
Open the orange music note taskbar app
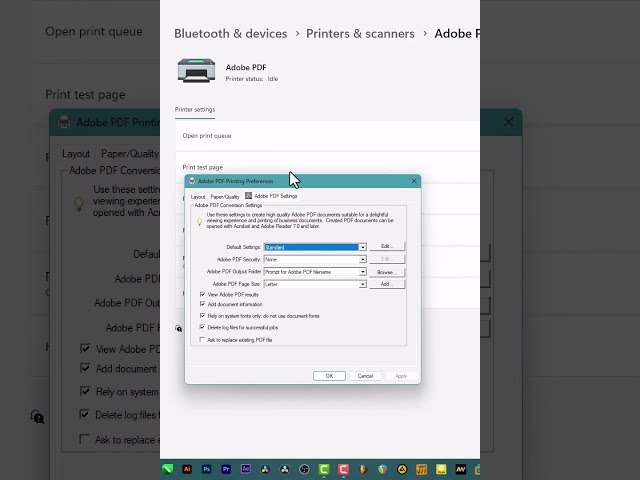[x=421, y=469]
